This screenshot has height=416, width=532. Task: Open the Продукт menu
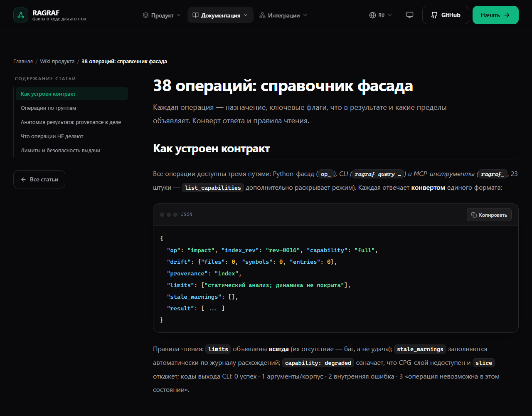162,15
